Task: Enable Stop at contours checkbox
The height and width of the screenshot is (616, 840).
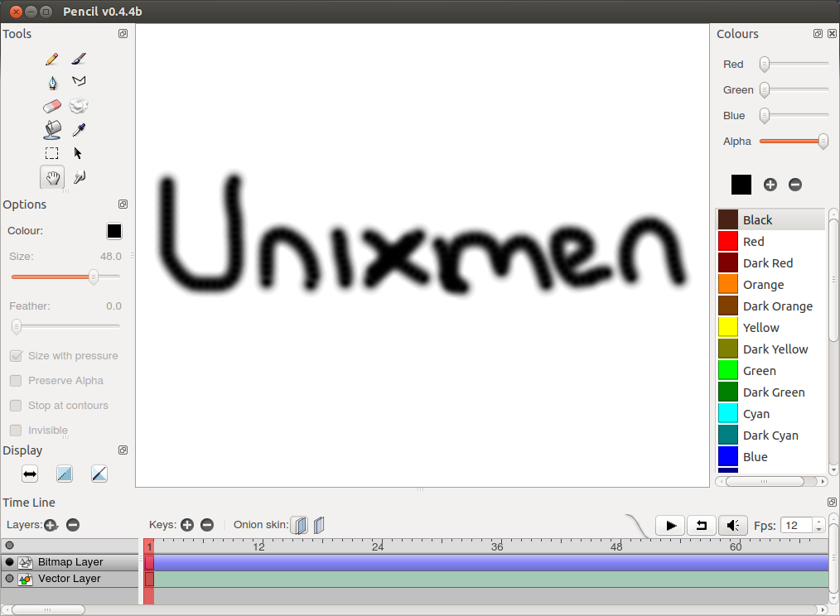Action: point(16,406)
